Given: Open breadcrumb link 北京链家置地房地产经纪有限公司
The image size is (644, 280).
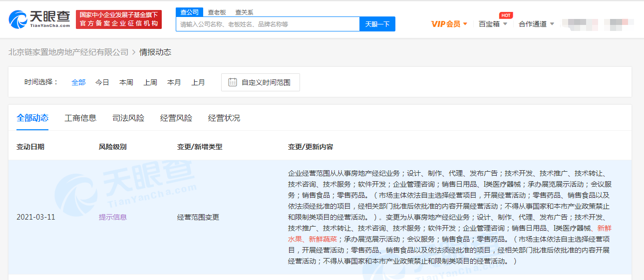Looking at the screenshot, I should (x=68, y=52).
